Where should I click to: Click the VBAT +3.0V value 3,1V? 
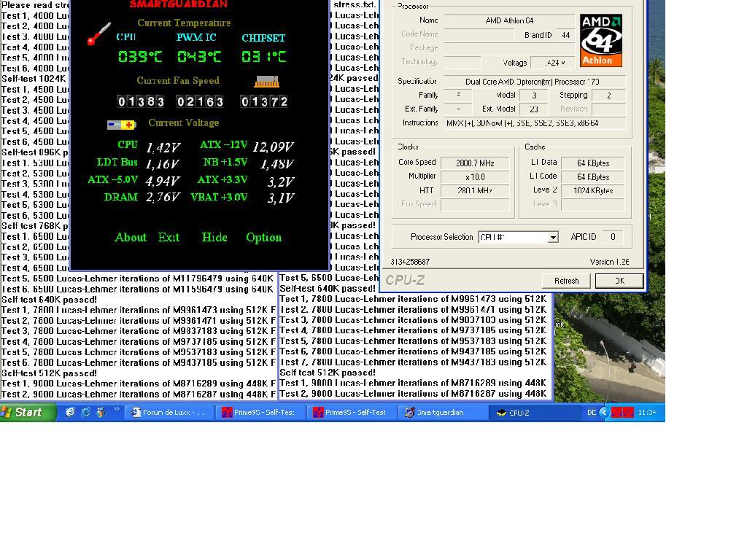coord(281,198)
